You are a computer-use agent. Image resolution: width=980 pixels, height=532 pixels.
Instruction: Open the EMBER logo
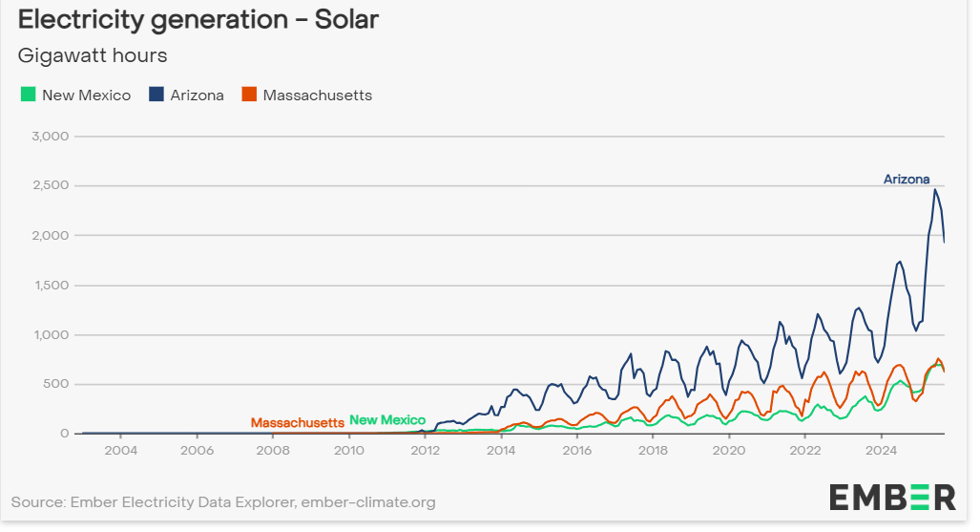coord(892,497)
